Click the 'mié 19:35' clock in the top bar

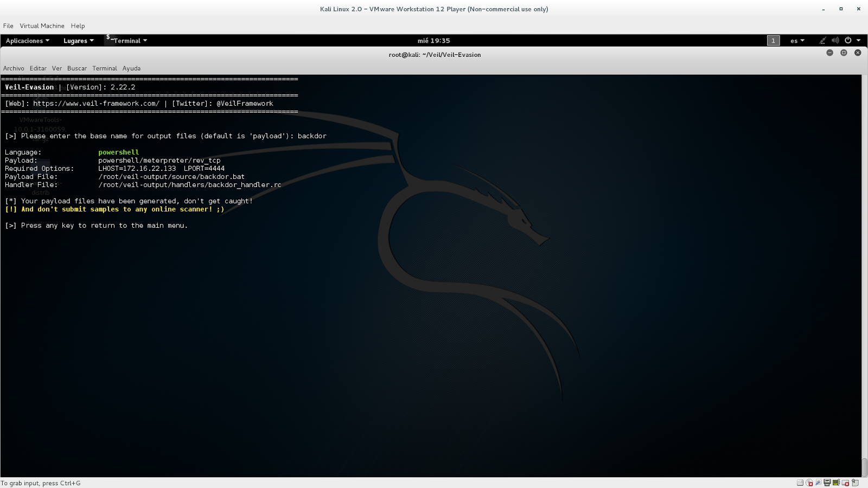point(433,41)
